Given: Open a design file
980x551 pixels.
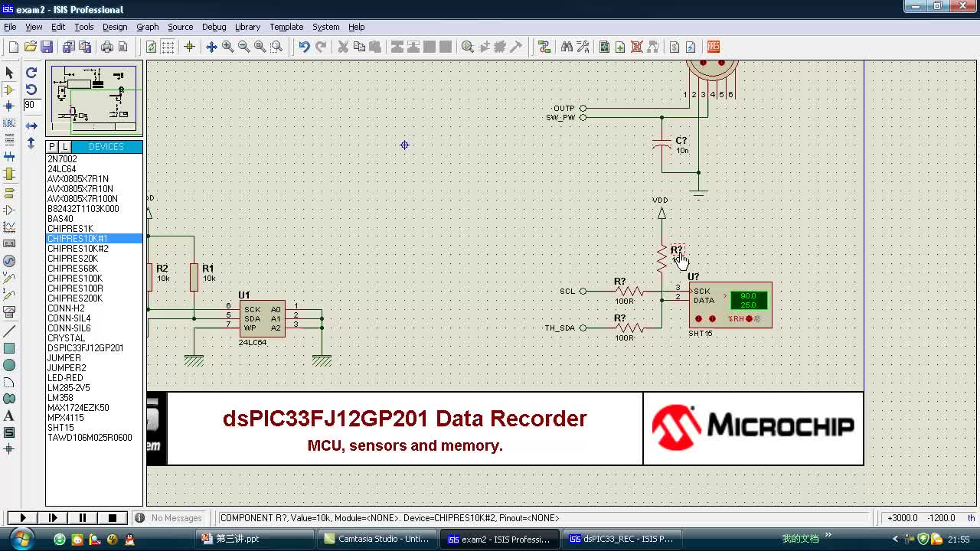Looking at the screenshot, I should click(x=31, y=47).
